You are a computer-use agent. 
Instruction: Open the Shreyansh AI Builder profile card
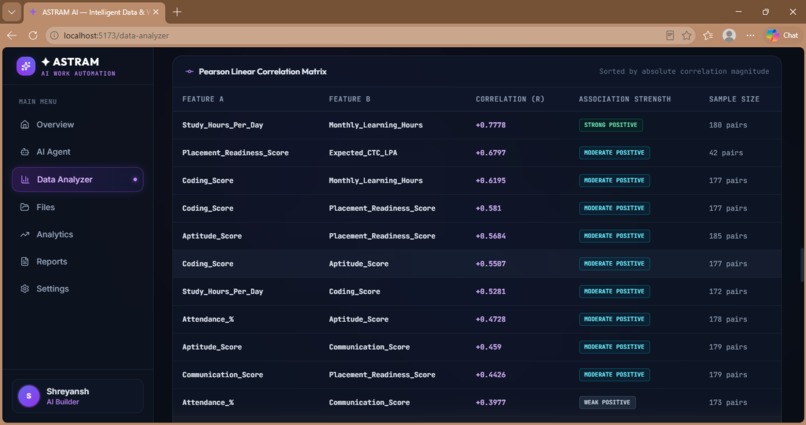click(x=78, y=396)
